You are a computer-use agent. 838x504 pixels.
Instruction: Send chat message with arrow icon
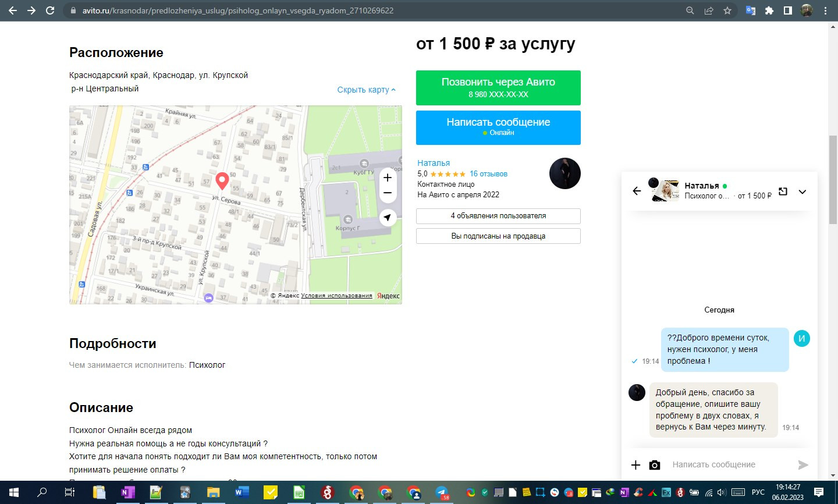pyautogui.click(x=803, y=464)
